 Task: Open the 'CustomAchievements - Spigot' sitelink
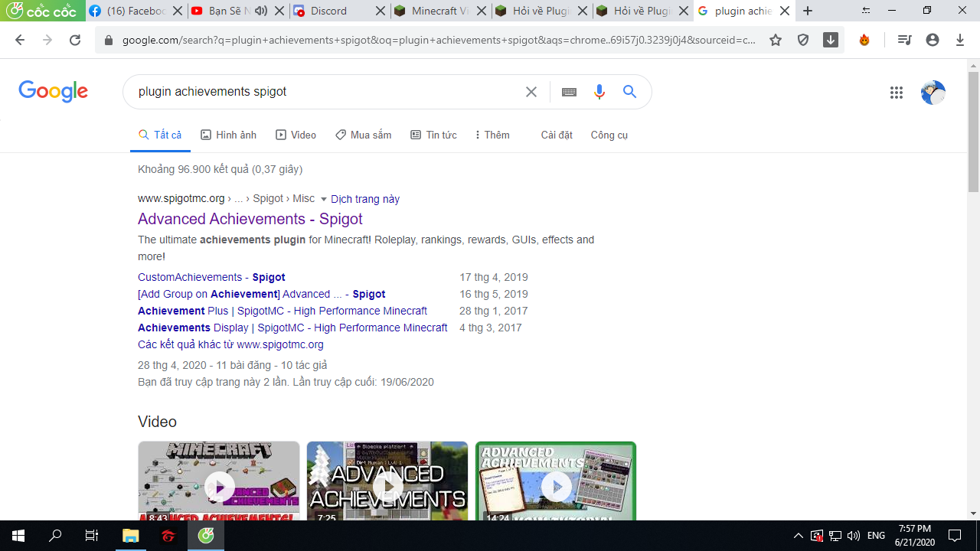pyautogui.click(x=211, y=277)
